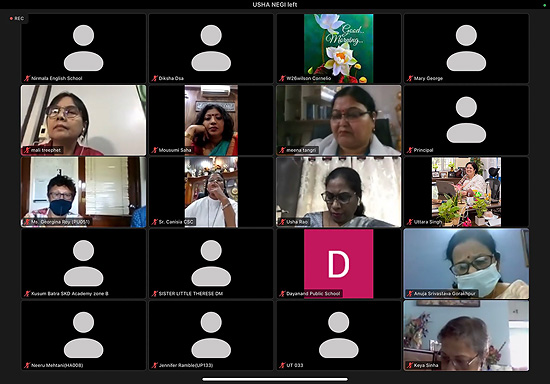Select meena tangri's video feed

click(x=338, y=120)
